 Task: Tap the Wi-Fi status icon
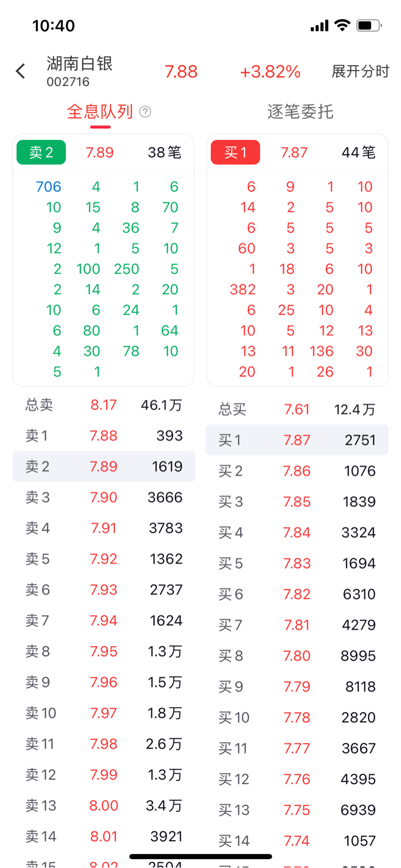click(x=342, y=25)
